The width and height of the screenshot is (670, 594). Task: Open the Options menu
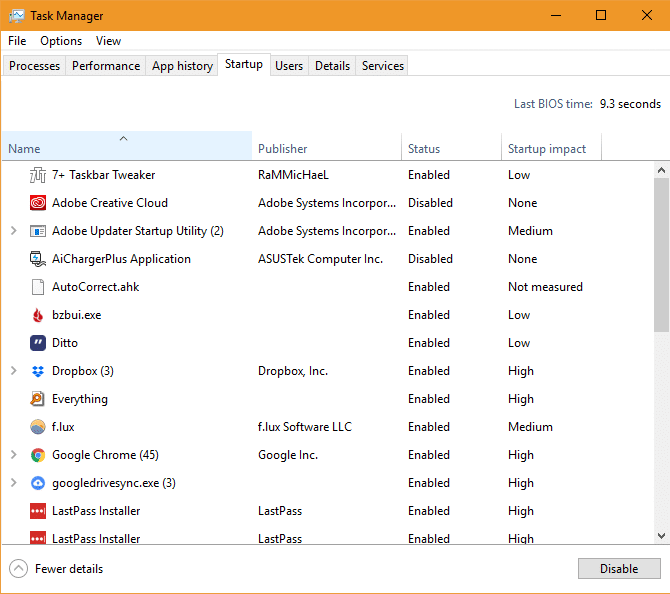pos(61,41)
